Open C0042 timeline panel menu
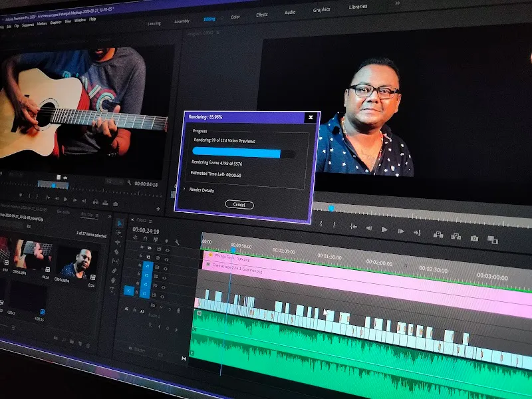The height and width of the screenshot is (399, 532). (150, 221)
